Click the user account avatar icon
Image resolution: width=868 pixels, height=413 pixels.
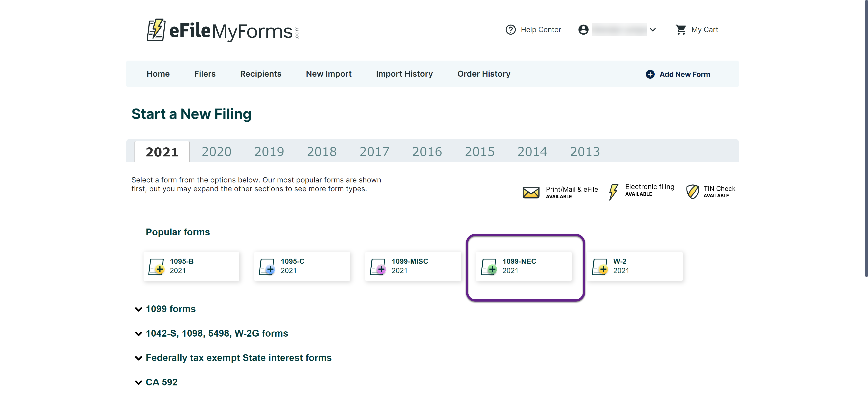pyautogui.click(x=583, y=30)
